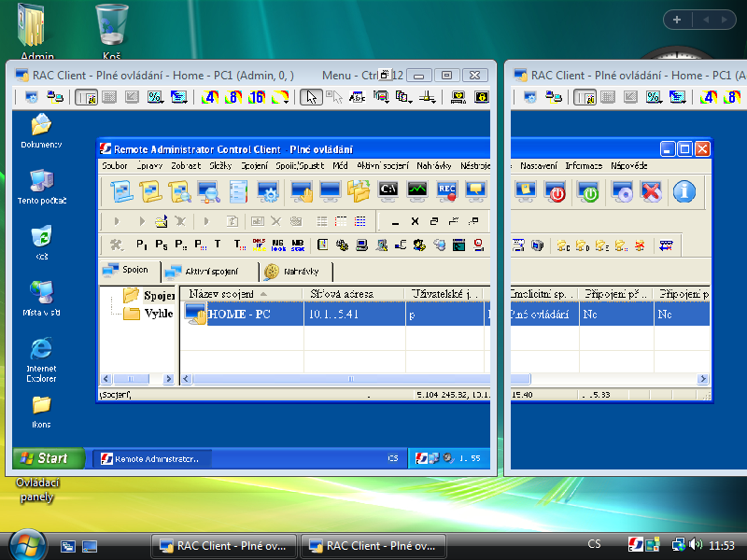The image size is (747, 560).
Task: Click the sidebar plus gadget button
Action: pos(677,20)
